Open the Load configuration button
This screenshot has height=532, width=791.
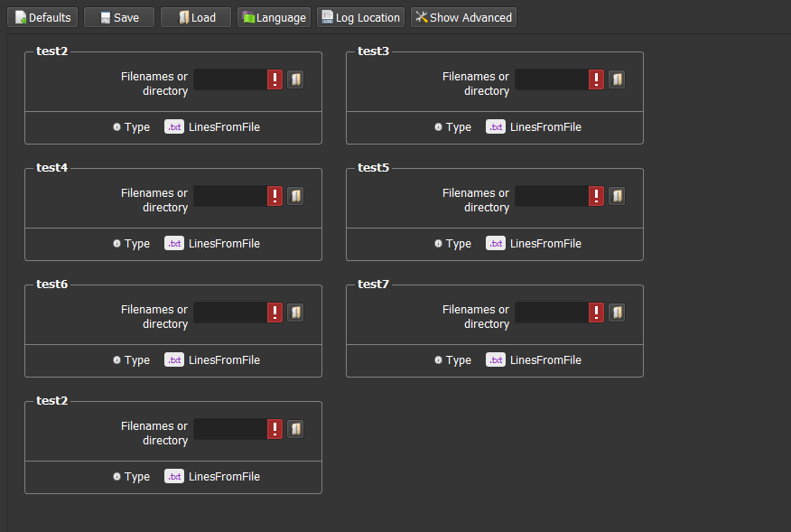pyautogui.click(x=196, y=17)
